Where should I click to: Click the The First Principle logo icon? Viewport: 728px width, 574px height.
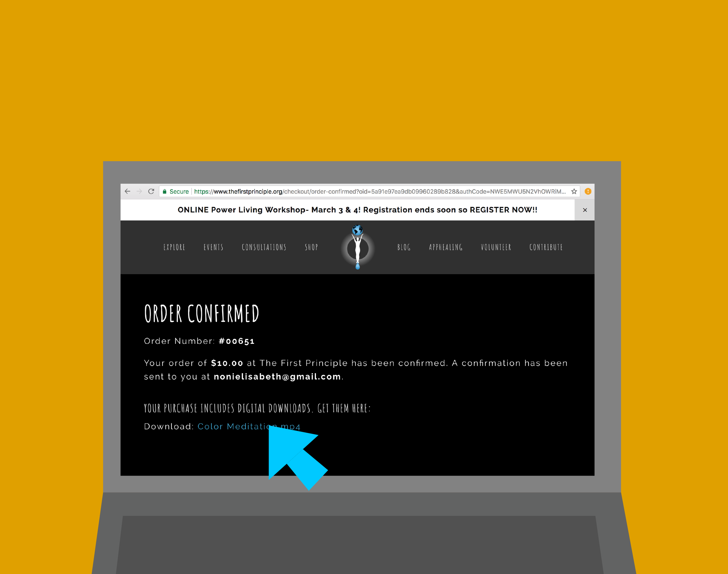[x=358, y=247]
